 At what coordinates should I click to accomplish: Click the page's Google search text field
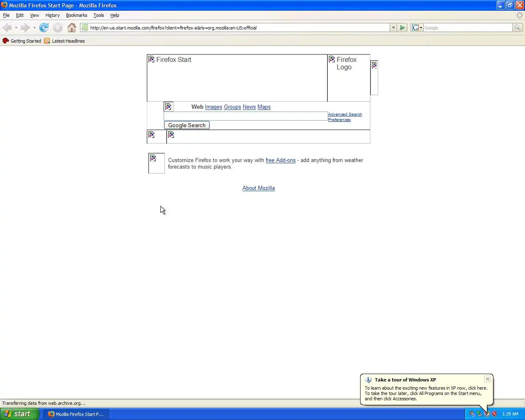click(x=246, y=116)
